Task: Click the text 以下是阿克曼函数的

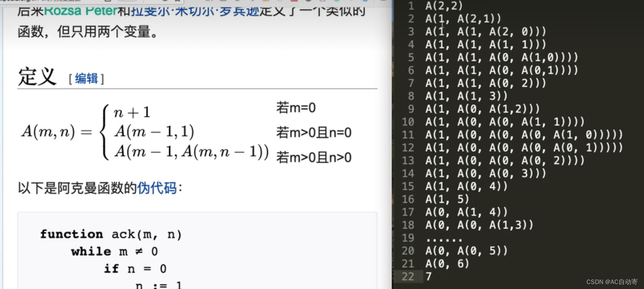Action: click(77, 188)
